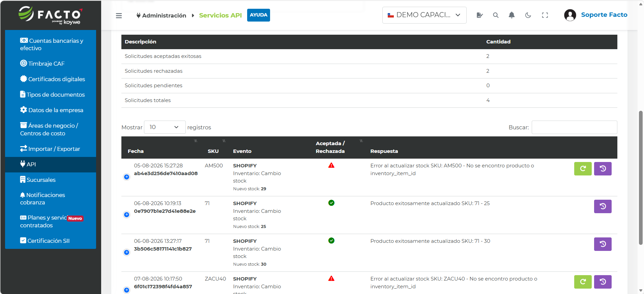Open the edit/notes icon in header
Screen dimensions: 644x294
480,15
